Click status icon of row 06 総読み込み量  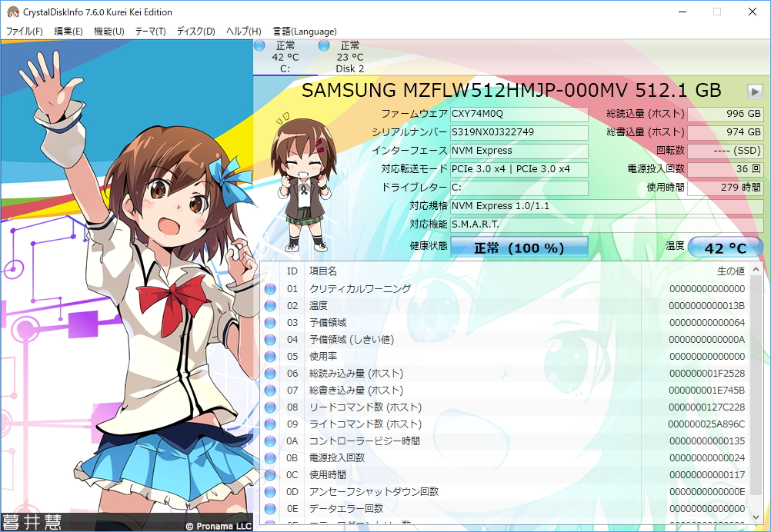point(270,374)
